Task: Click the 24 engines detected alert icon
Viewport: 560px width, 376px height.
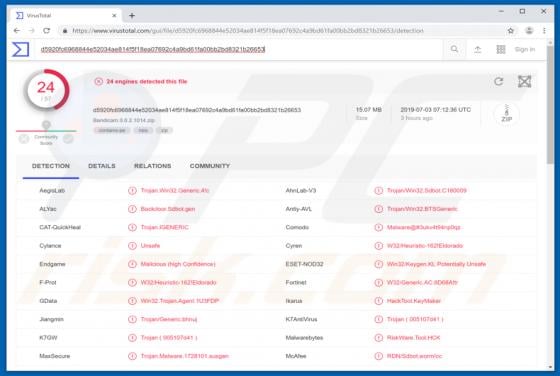Action: pyautogui.click(x=99, y=82)
